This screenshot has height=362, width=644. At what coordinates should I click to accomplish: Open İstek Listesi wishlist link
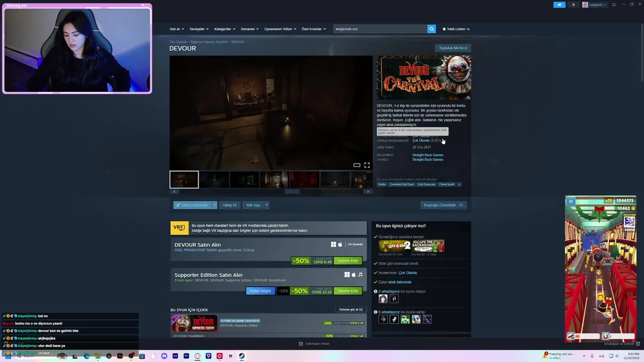tap(456, 29)
